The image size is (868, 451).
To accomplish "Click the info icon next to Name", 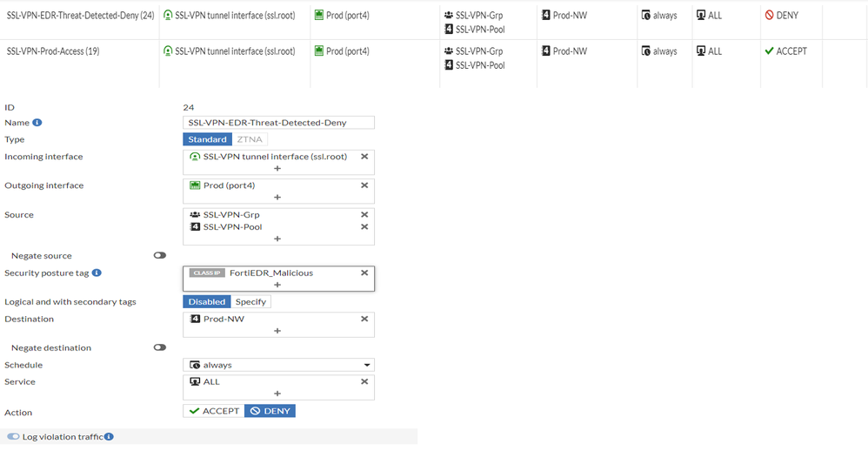I will pyautogui.click(x=37, y=123).
